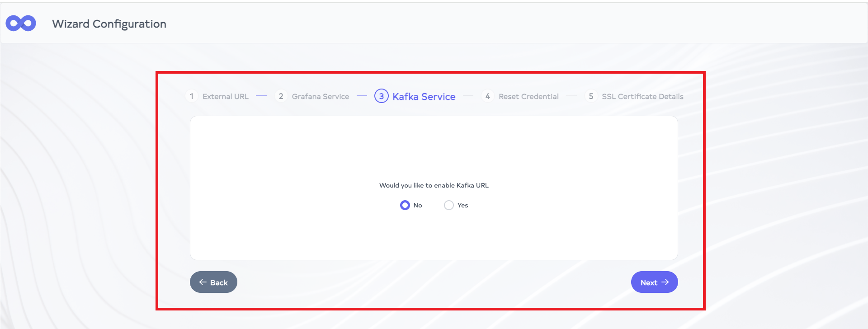Screen dimensions: 868x329
Task: Jump to the Reset Credential step
Action: pyautogui.click(x=528, y=97)
